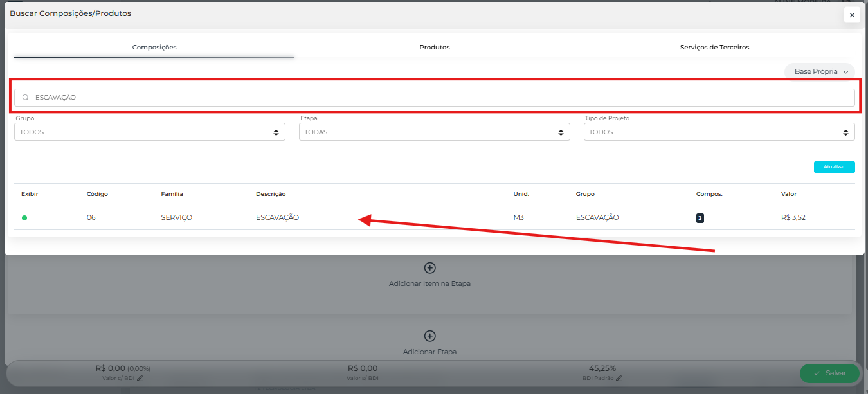The width and height of the screenshot is (868, 394).
Task: Switch to the Produtos tab
Action: [x=434, y=47]
